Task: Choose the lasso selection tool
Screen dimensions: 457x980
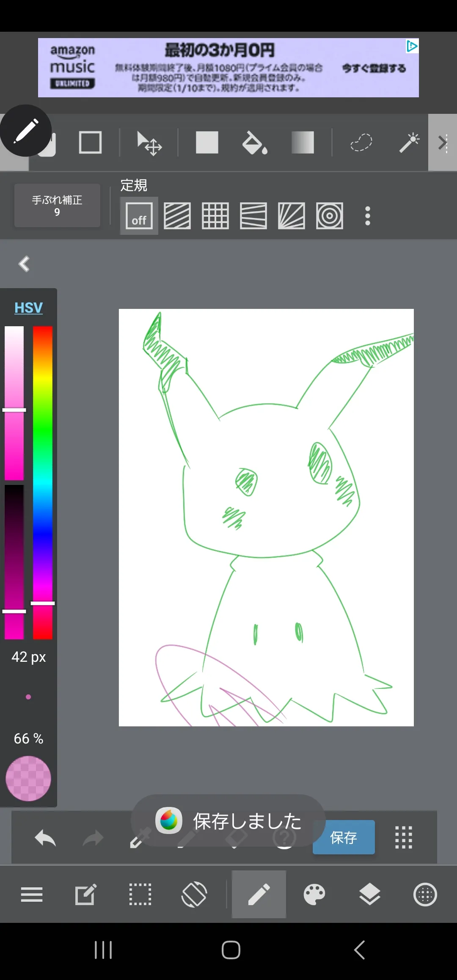Action: coord(361,142)
